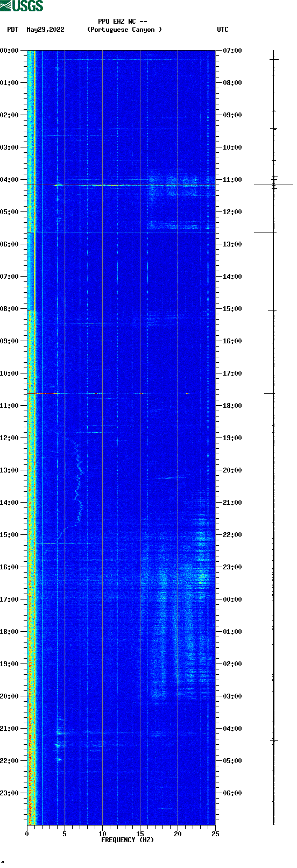Click the FREQUENCY (HZ) axis title
The image size is (297, 868).
(128, 840)
